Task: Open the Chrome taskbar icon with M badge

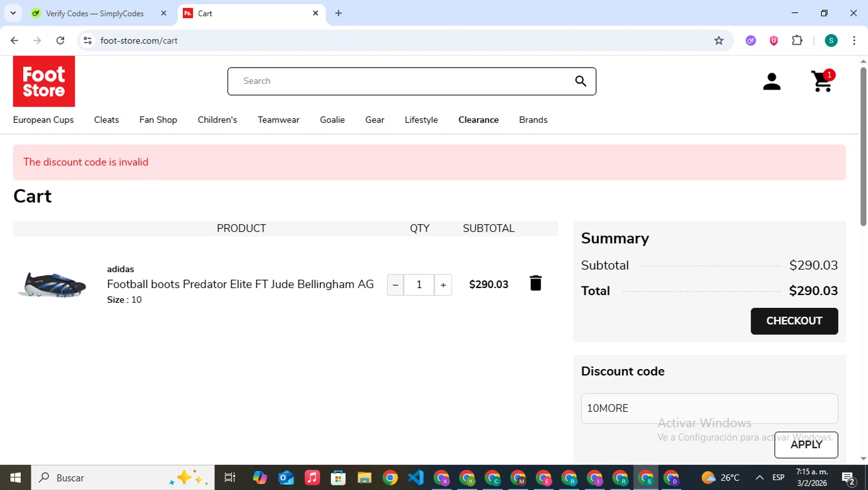Action: pyautogui.click(x=518, y=478)
